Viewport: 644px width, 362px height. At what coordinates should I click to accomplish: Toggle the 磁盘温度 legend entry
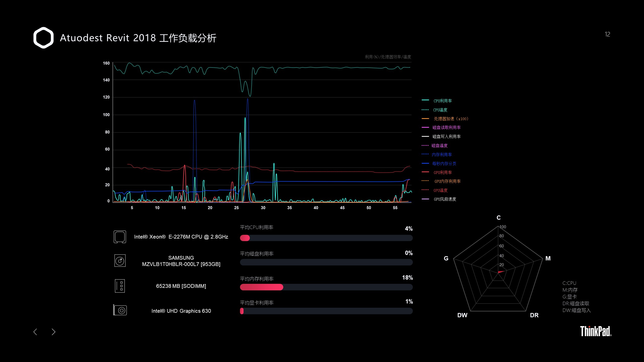tap(435, 146)
